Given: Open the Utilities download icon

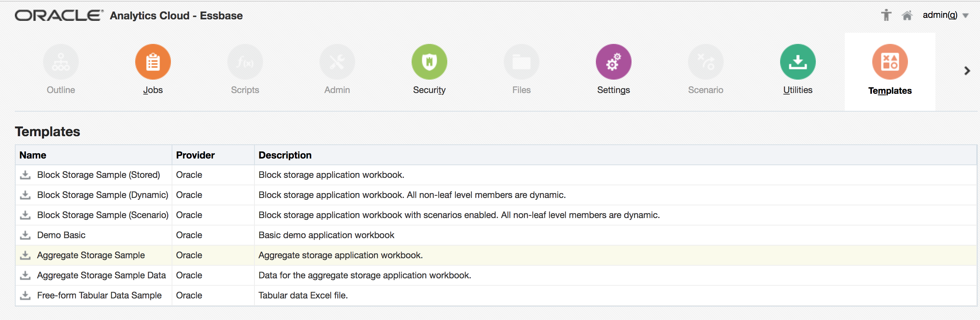Looking at the screenshot, I should 797,62.
